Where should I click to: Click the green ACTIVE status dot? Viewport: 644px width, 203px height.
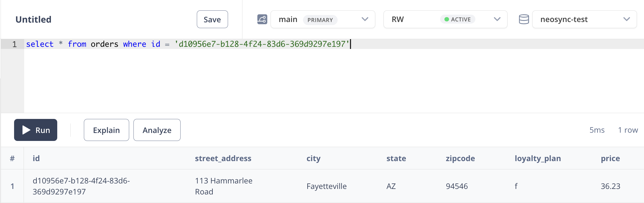tap(447, 20)
